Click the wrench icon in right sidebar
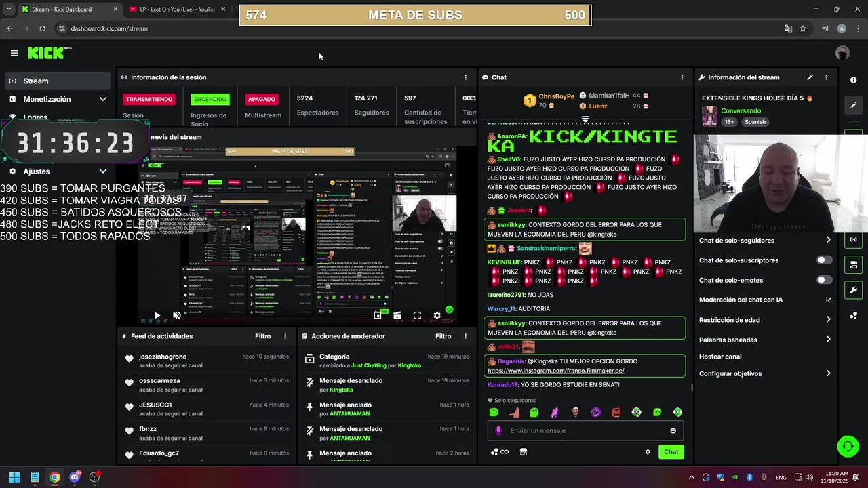This screenshot has height=488, width=868. 853,290
